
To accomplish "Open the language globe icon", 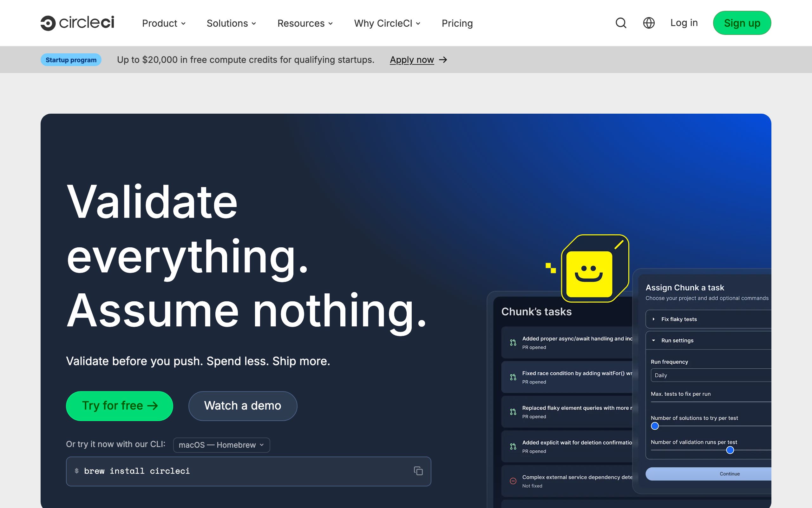I will 649,23.
